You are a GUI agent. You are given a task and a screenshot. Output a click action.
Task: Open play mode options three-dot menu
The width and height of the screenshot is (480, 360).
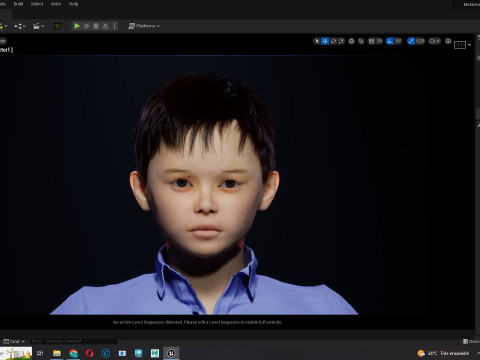(114, 26)
